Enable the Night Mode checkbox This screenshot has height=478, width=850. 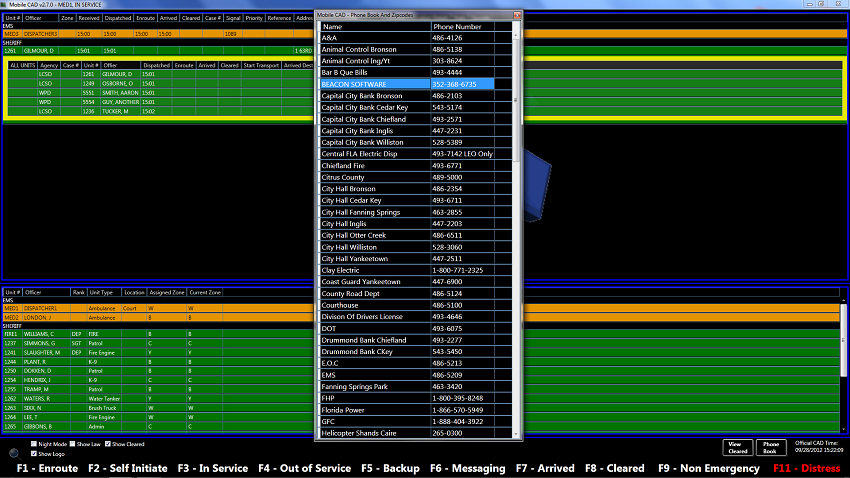(34, 444)
